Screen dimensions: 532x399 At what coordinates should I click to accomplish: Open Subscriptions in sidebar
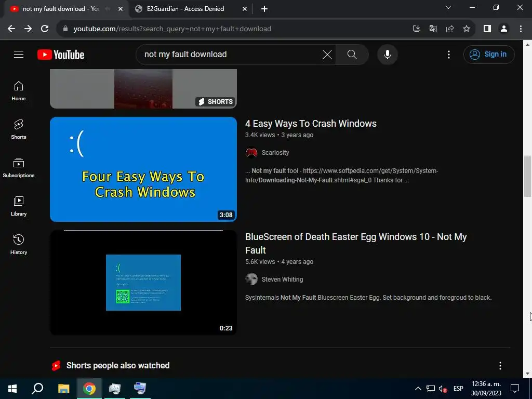tap(19, 168)
